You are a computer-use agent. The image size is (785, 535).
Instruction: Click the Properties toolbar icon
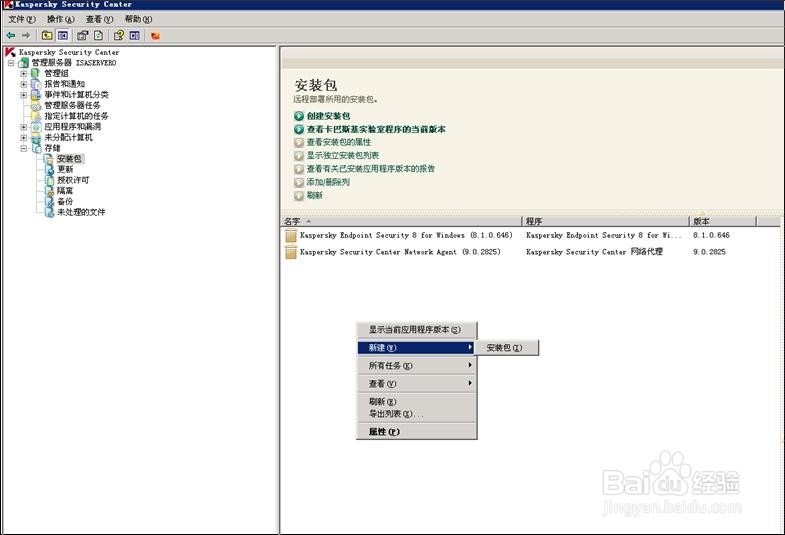pyautogui.click(x=83, y=36)
